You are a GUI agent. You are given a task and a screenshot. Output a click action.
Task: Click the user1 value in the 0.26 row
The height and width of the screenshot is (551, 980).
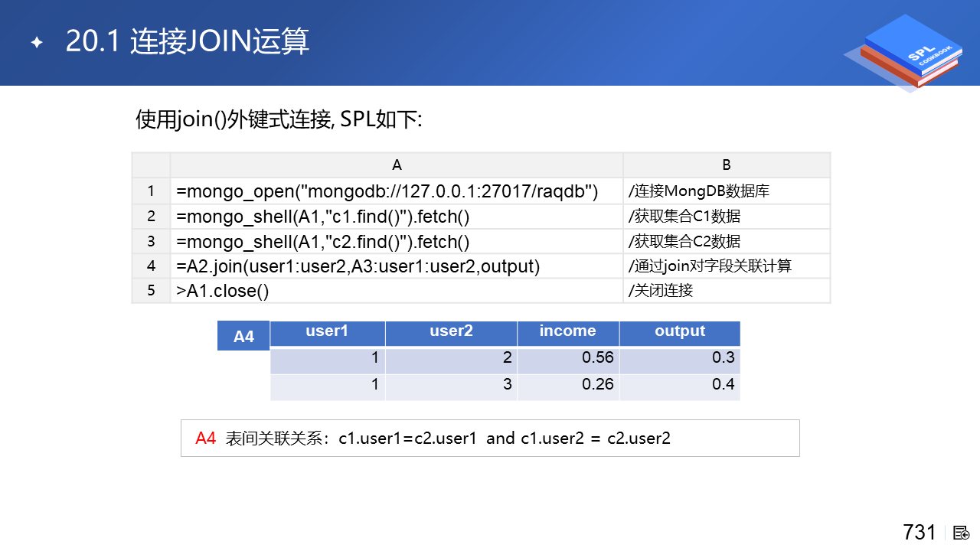coord(327,386)
